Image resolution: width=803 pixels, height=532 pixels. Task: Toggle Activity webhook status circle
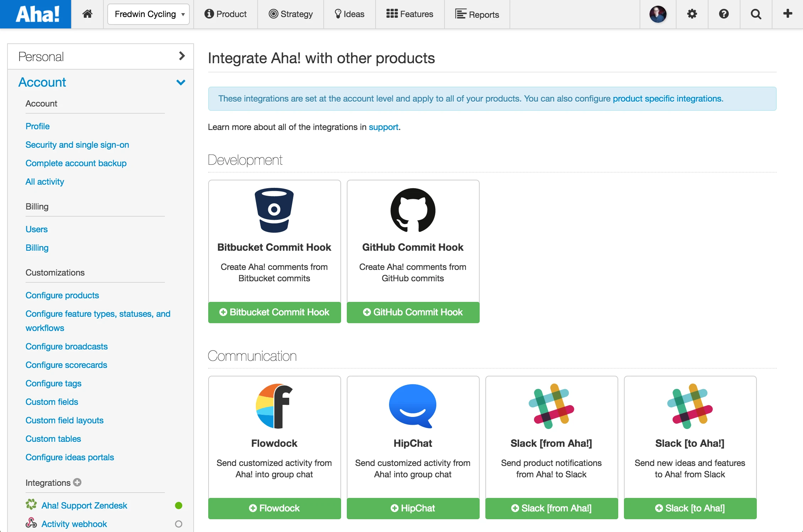(179, 524)
